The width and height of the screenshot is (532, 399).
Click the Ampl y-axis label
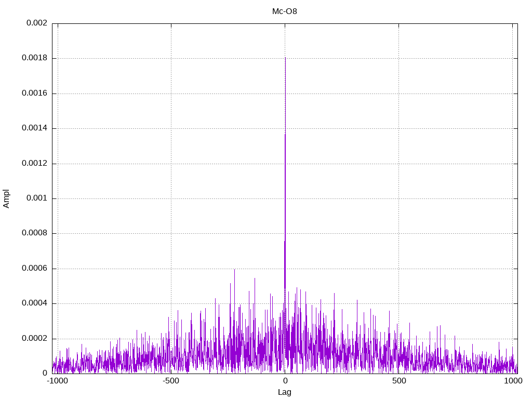tap(6, 198)
